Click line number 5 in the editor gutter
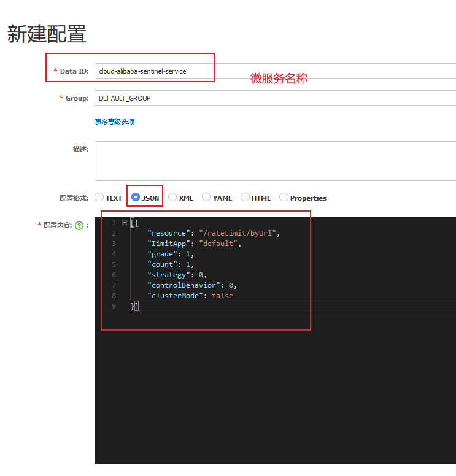The image size is (456, 476). 113,264
